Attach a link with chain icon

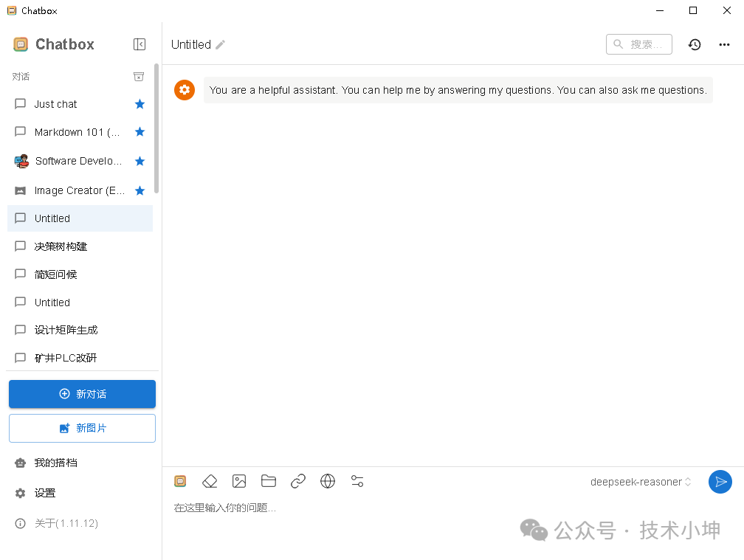pos(298,481)
